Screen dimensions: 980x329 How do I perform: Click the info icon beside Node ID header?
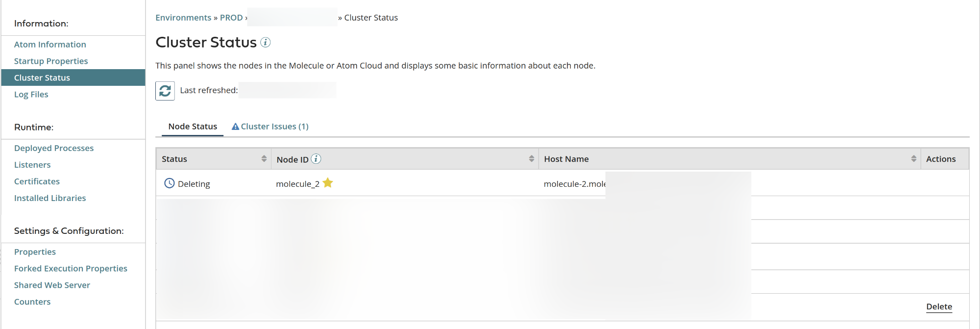[x=316, y=159]
